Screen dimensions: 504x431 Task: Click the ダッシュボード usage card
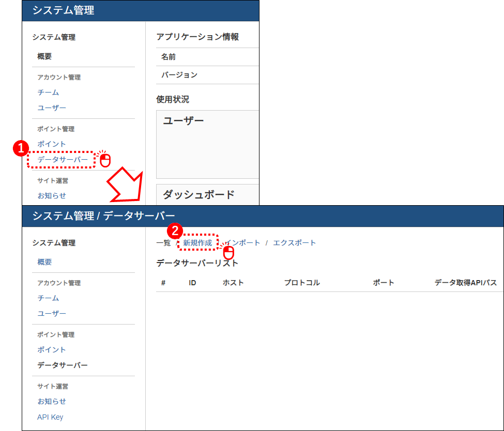pyautogui.click(x=207, y=194)
